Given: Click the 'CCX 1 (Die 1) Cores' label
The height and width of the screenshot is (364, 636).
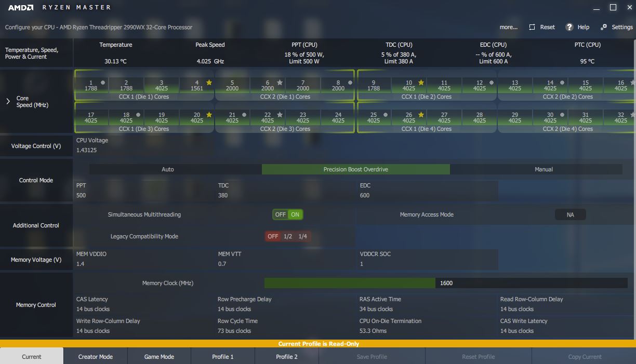Looking at the screenshot, I should point(144,97).
